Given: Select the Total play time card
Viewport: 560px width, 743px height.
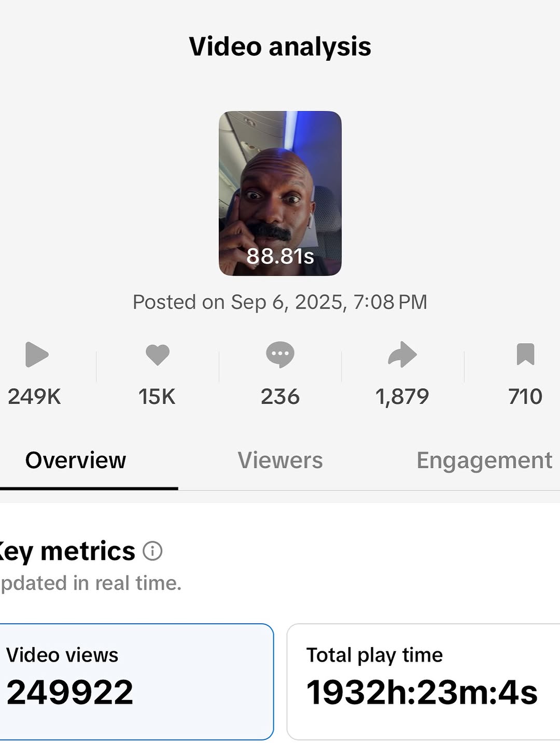Looking at the screenshot, I should click(423, 681).
